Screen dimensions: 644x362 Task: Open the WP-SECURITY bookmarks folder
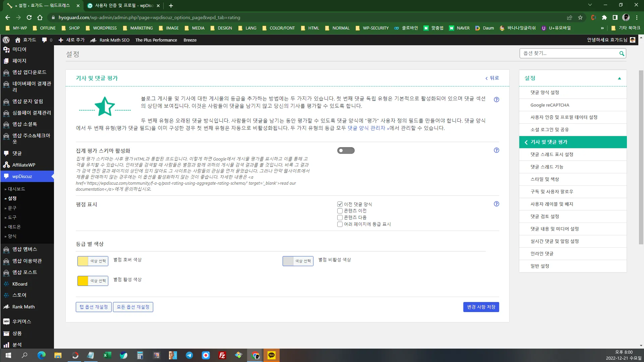click(372, 28)
